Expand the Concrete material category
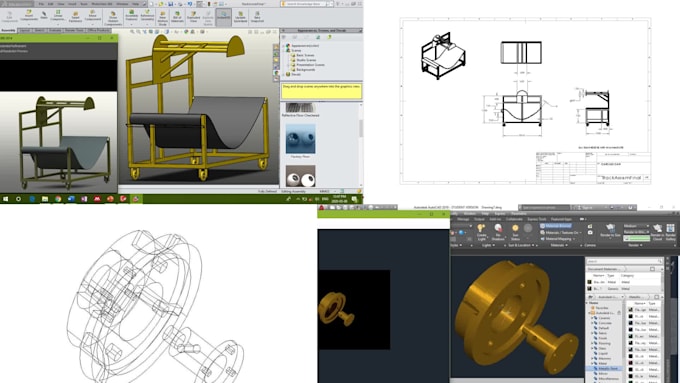 point(592,323)
